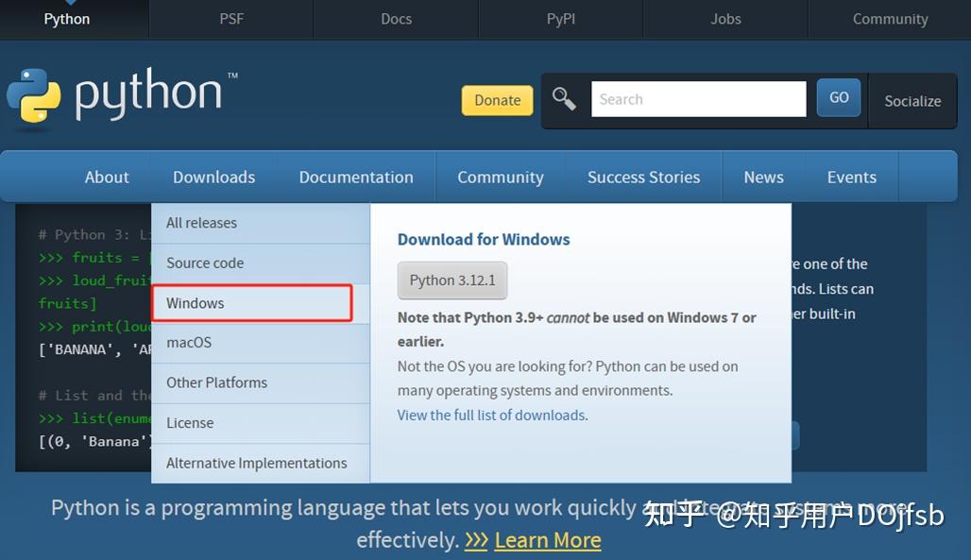Download Python 3.12.1 for Windows

(451, 280)
